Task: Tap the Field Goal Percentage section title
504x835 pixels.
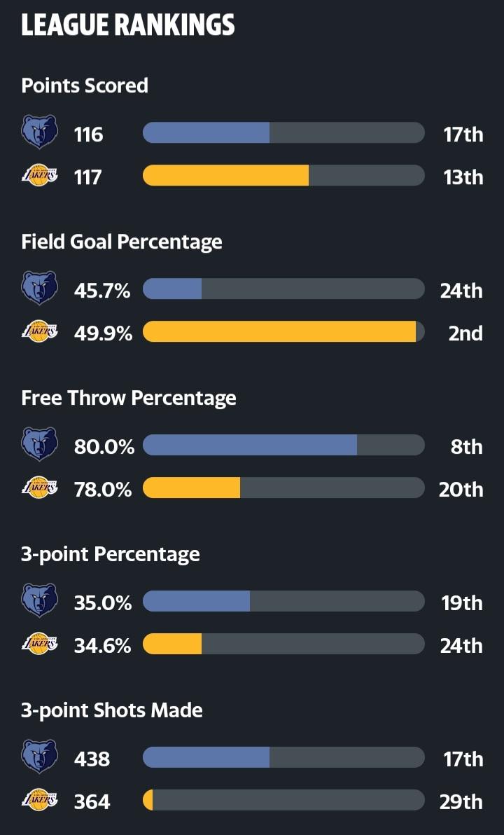Action: (x=122, y=242)
